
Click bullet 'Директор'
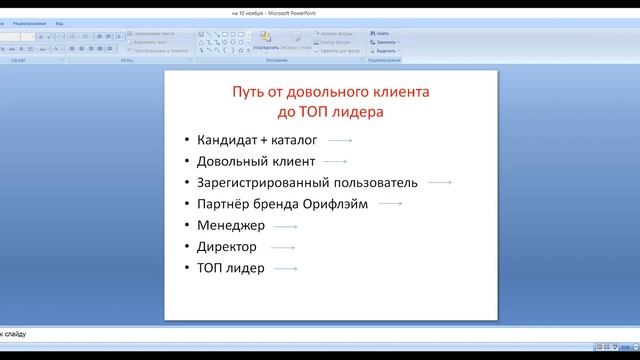[x=227, y=247]
